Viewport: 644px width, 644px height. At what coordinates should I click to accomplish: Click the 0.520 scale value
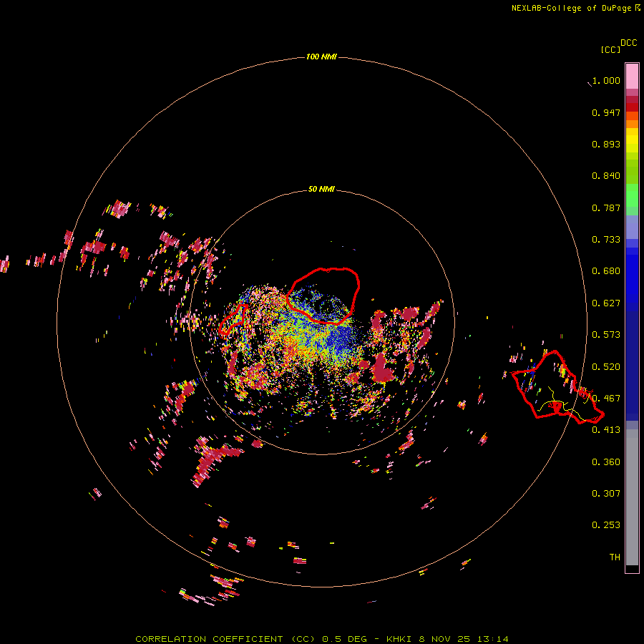tap(606, 367)
